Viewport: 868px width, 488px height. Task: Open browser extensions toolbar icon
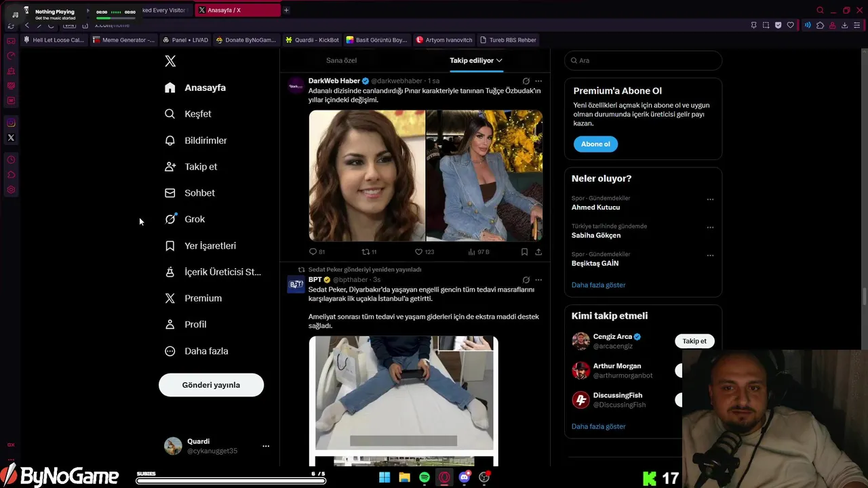(820, 25)
